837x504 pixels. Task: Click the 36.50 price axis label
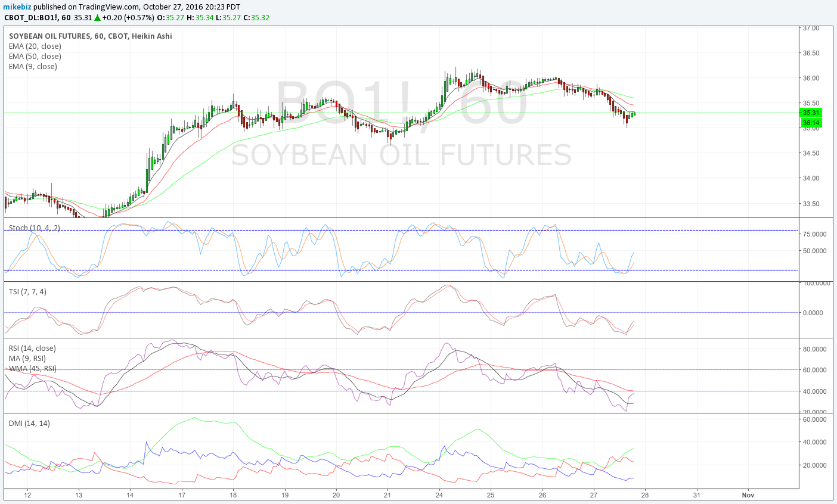[x=811, y=53]
